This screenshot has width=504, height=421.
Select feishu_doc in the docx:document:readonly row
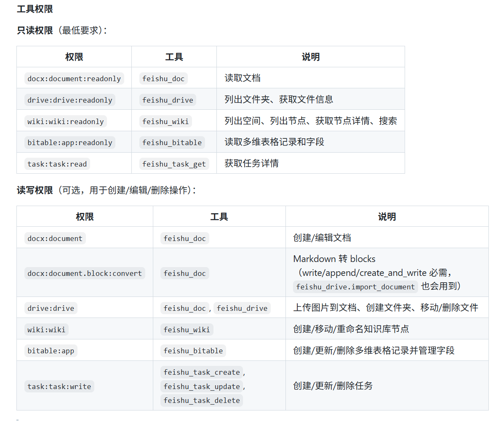point(164,79)
